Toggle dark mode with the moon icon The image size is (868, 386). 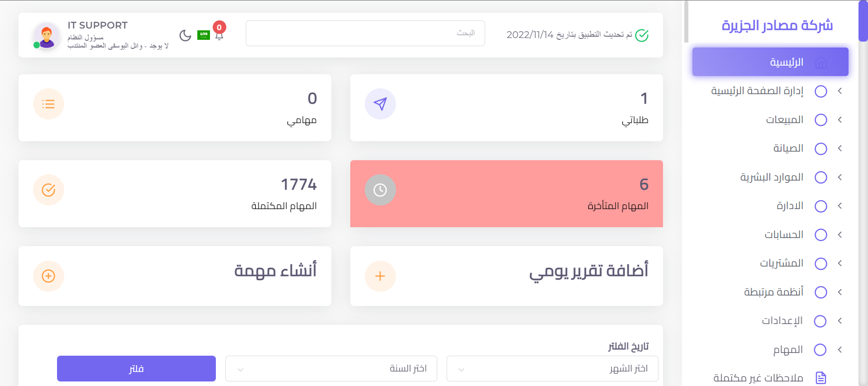point(185,35)
